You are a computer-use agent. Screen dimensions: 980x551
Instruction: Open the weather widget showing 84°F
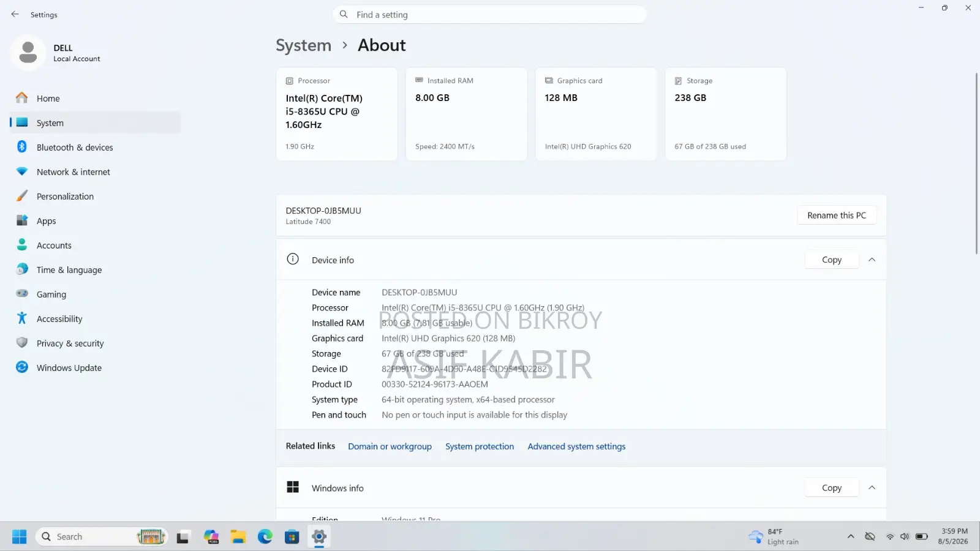click(774, 537)
